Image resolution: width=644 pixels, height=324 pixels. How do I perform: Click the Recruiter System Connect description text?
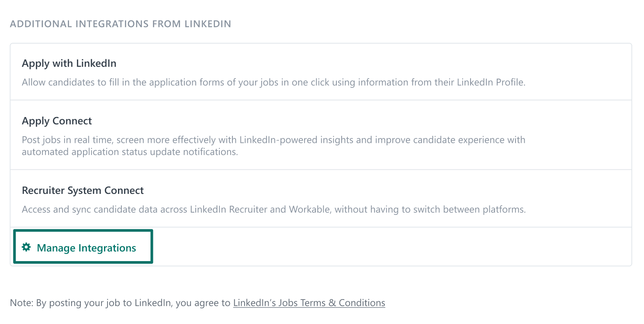pyautogui.click(x=274, y=209)
